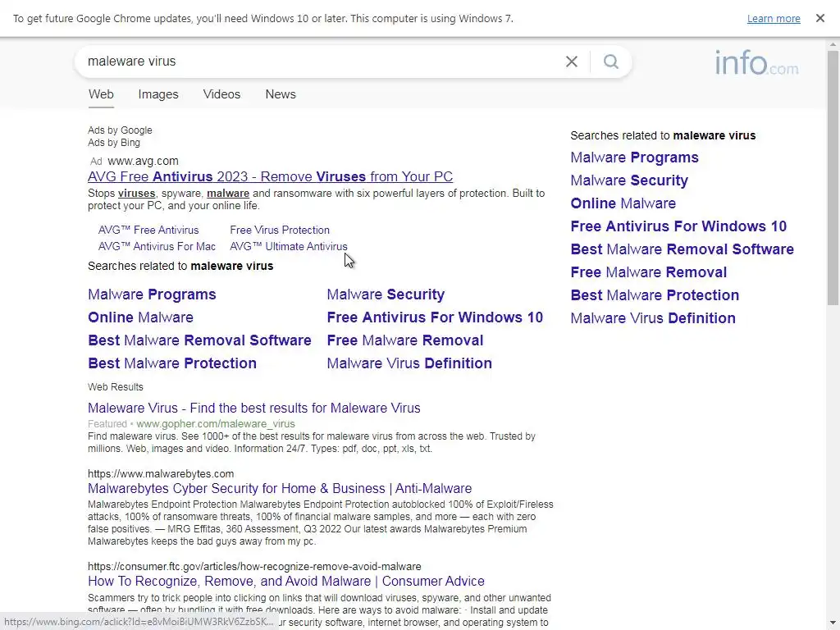Click Free Antivirus For Windows 10 center link
The width and height of the screenshot is (840, 630).
click(x=435, y=317)
